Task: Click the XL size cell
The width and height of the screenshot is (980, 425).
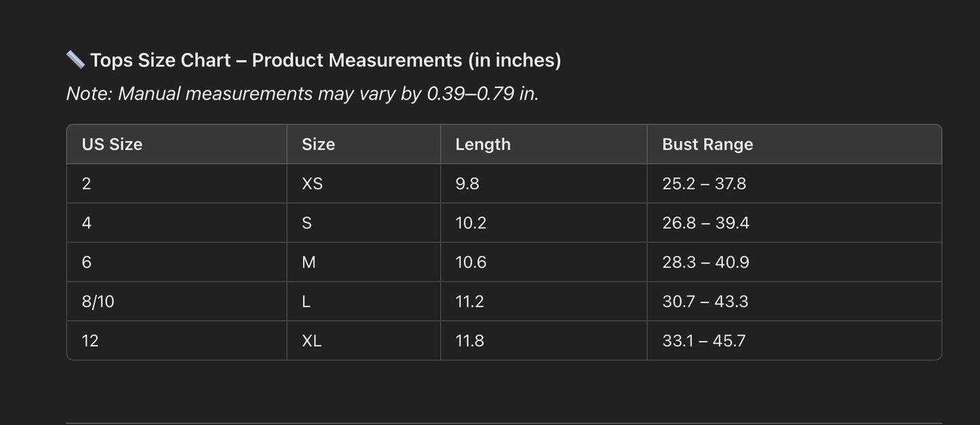Action: tap(311, 341)
